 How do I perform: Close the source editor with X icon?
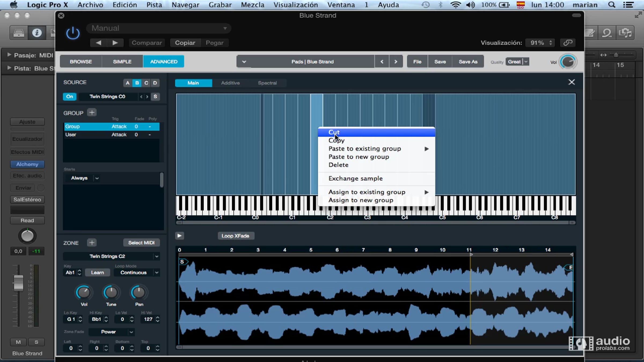pos(571,82)
